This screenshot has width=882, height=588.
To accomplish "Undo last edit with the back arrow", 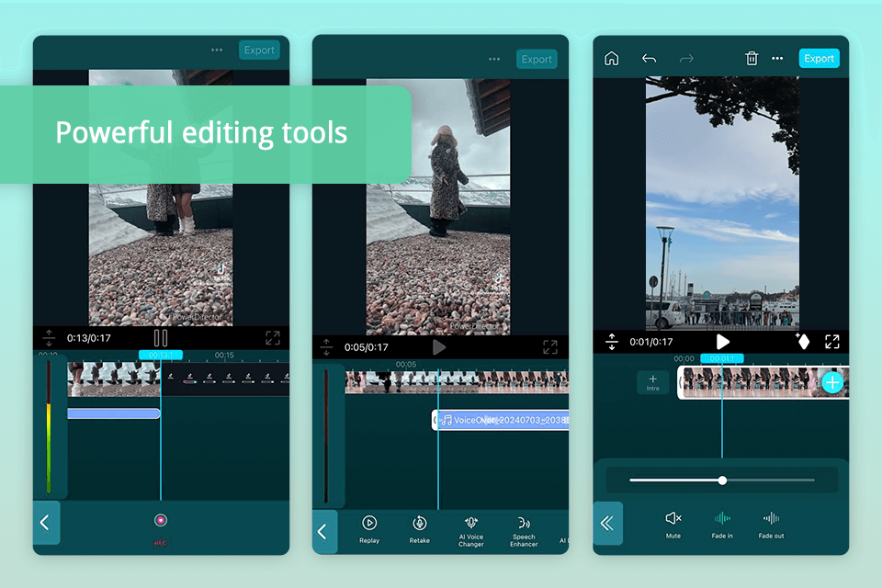I will [650, 59].
